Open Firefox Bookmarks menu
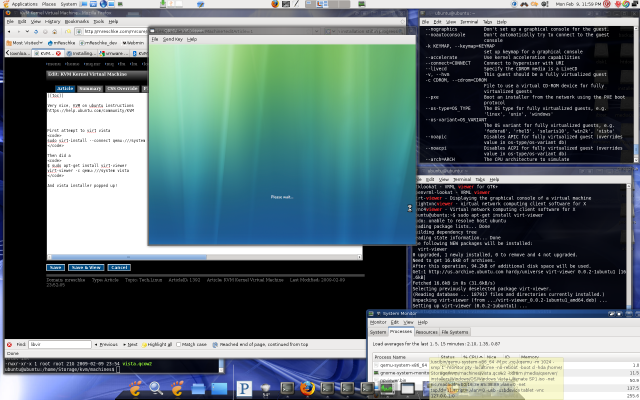 (77, 21)
